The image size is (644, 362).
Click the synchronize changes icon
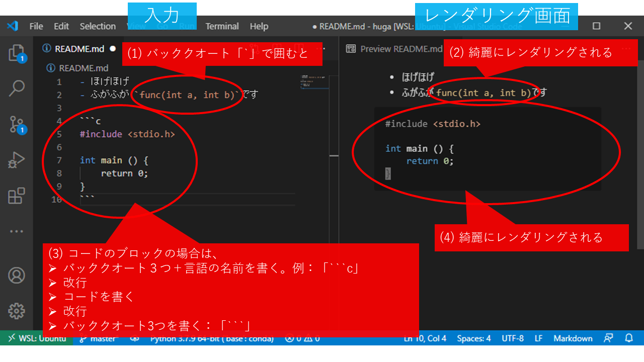point(134,338)
